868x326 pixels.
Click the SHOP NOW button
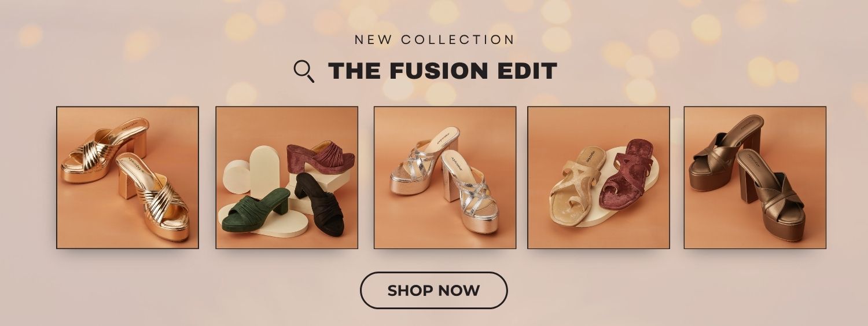(x=433, y=290)
